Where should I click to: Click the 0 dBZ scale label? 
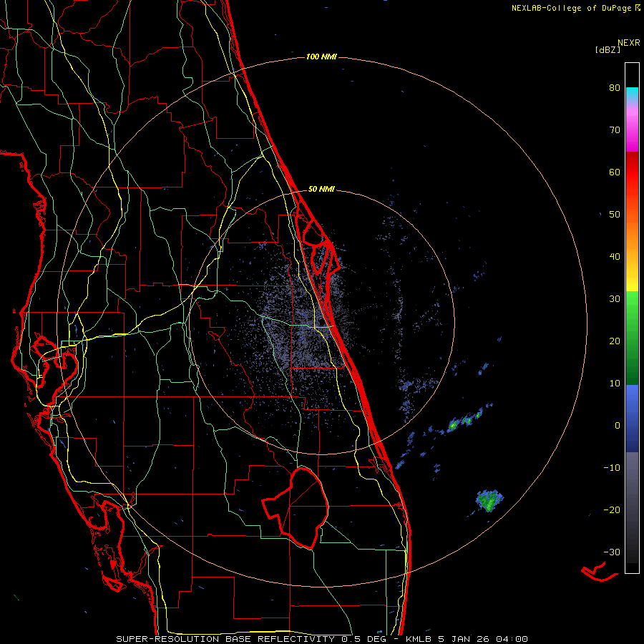[x=618, y=426]
